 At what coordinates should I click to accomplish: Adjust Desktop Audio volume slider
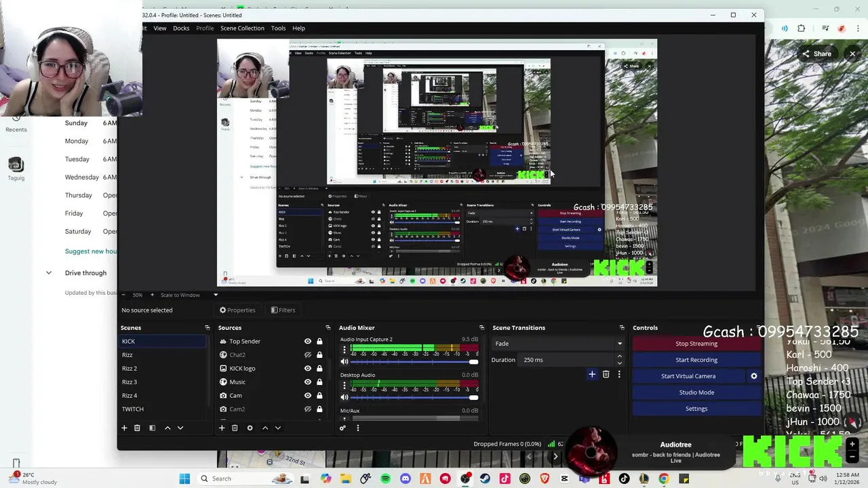pyautogui.click(x=414, y=397)
